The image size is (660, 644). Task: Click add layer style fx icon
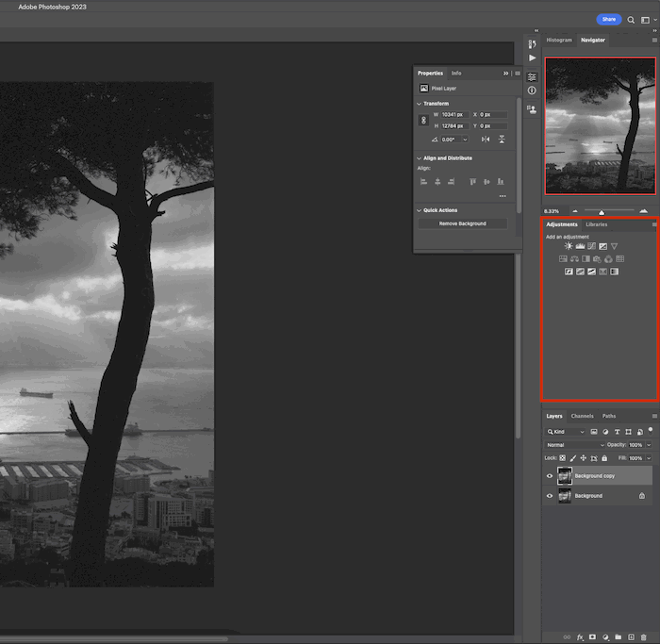580,636
